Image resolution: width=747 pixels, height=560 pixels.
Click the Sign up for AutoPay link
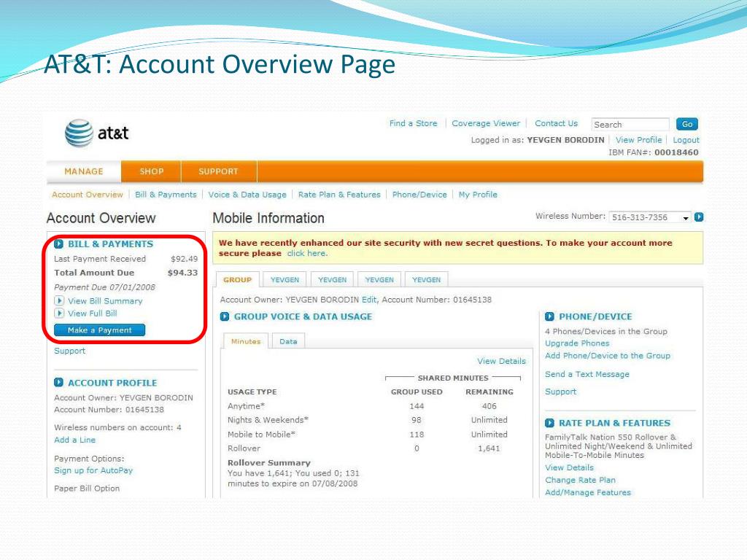(x=93, y=470)
